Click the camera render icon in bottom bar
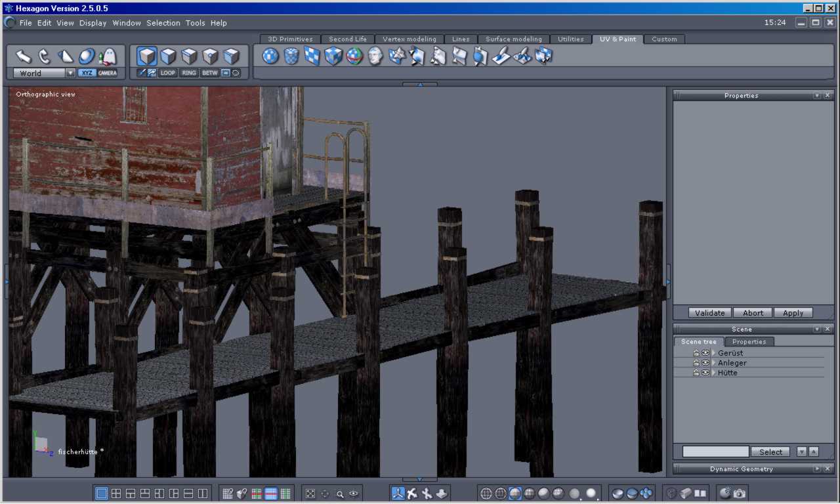The image size is (840, 504). click(x=740, y=493)
